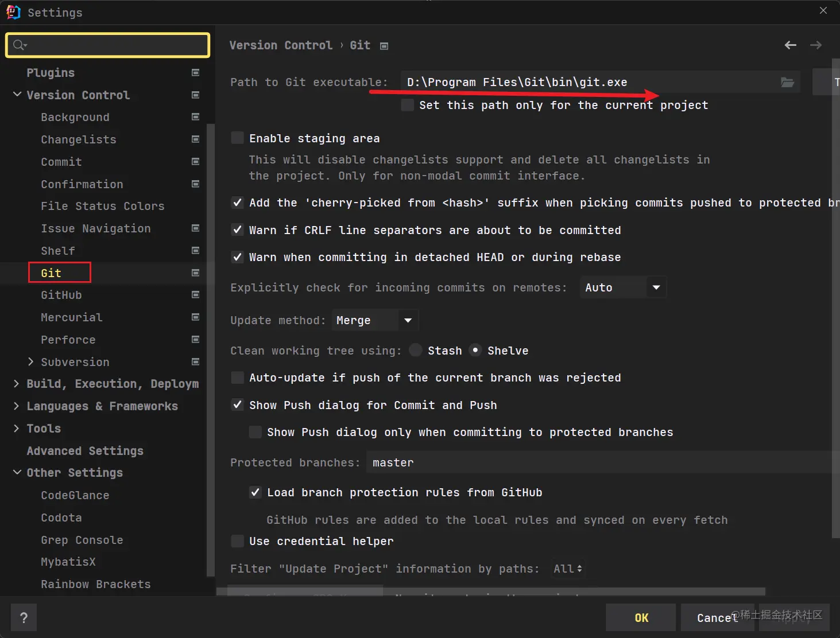
Task: Click the search magnifier icon
Action: (x=20, y=45)
